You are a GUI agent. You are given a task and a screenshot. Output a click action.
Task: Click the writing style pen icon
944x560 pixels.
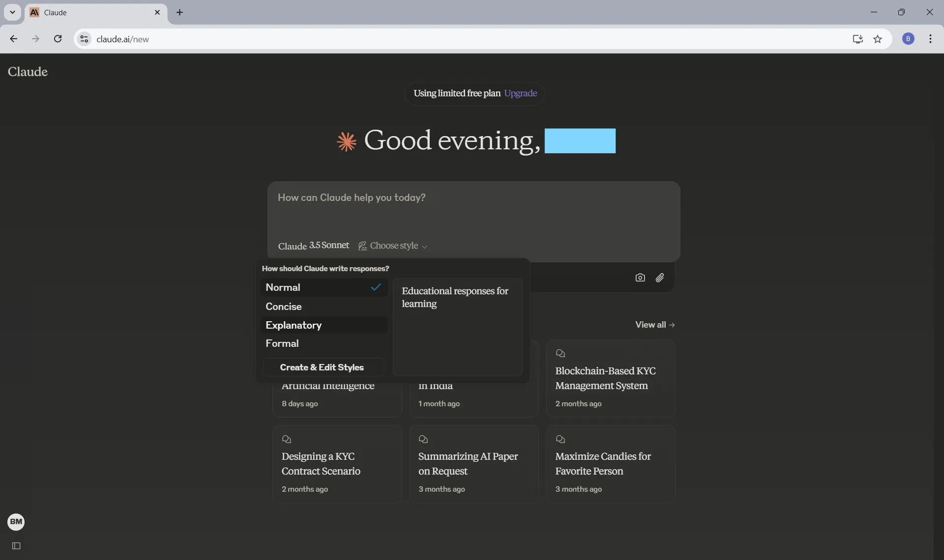pos(362,246)
